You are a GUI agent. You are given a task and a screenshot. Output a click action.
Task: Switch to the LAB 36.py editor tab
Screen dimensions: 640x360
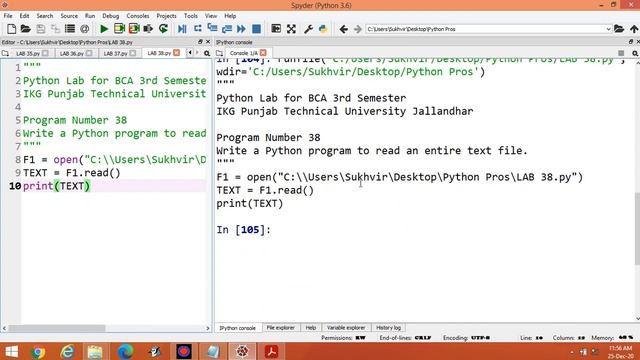pos(72,53)
